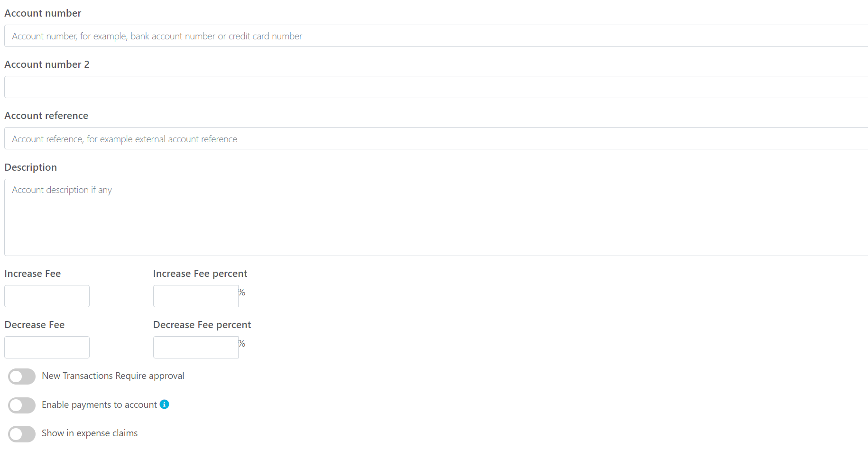Toggle New Transactions Require approval switch
This screenshot has height=459, width=868.
pyautogui.click(x=22, y=376)
